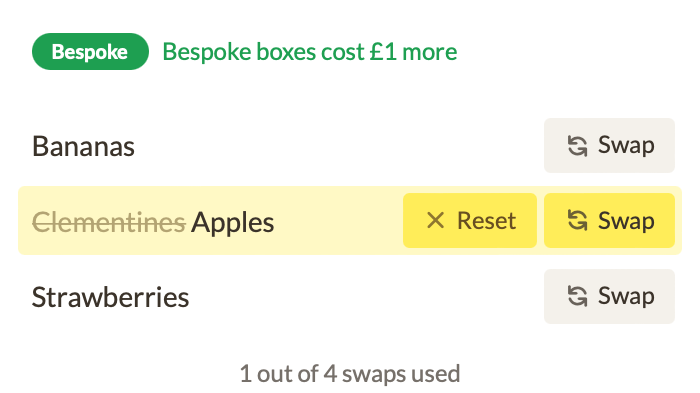Image resolution: width=700 pixels, height=393 pixels.
Task: Select the struck-through Clementines text
Action: pos(109,222)
